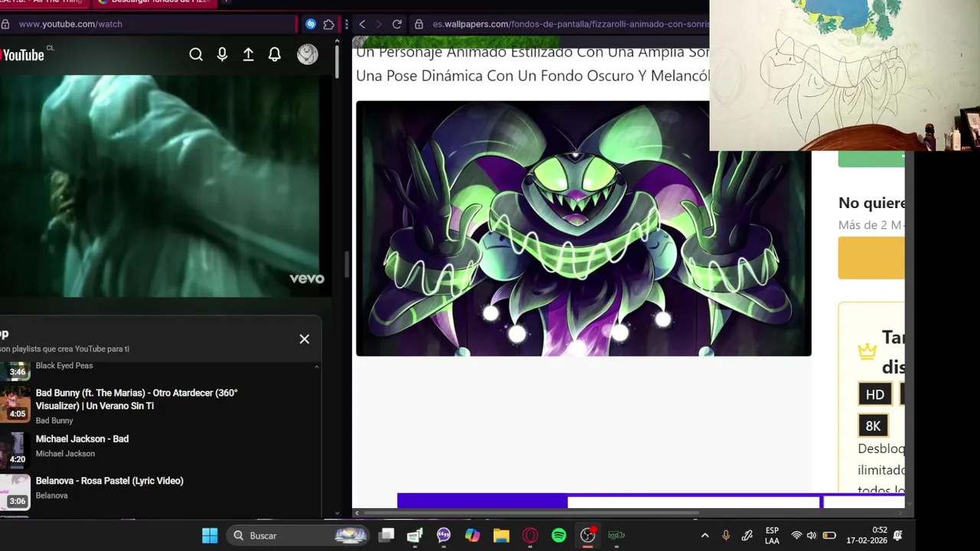Image resolution: width=980 pixels, height=551 pixels.
Task: Open YouTube notifications bell
Action: (274, 54)
